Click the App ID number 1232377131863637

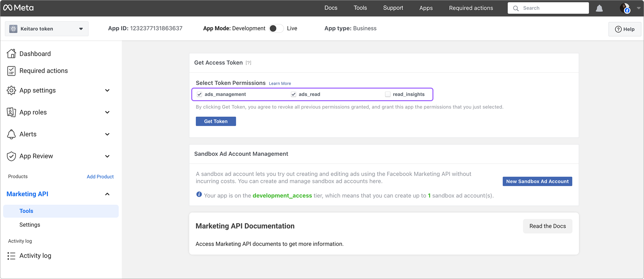click(156, 28)
